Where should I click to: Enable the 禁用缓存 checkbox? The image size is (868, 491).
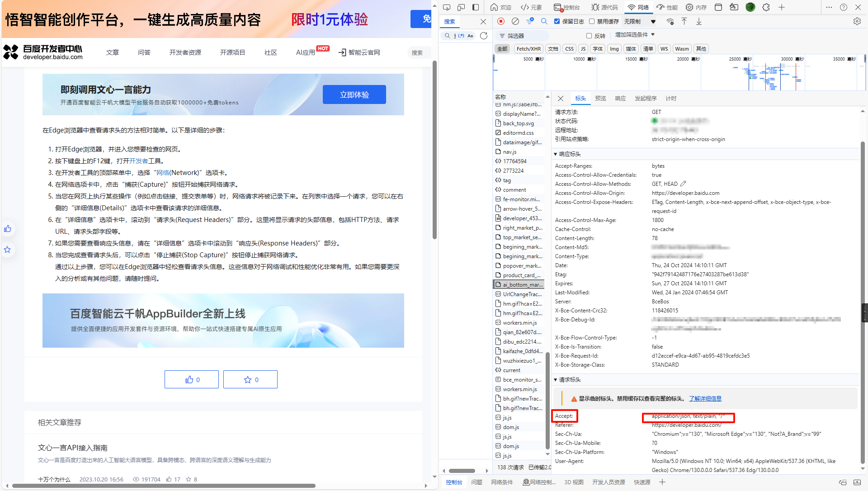(591, 21)
